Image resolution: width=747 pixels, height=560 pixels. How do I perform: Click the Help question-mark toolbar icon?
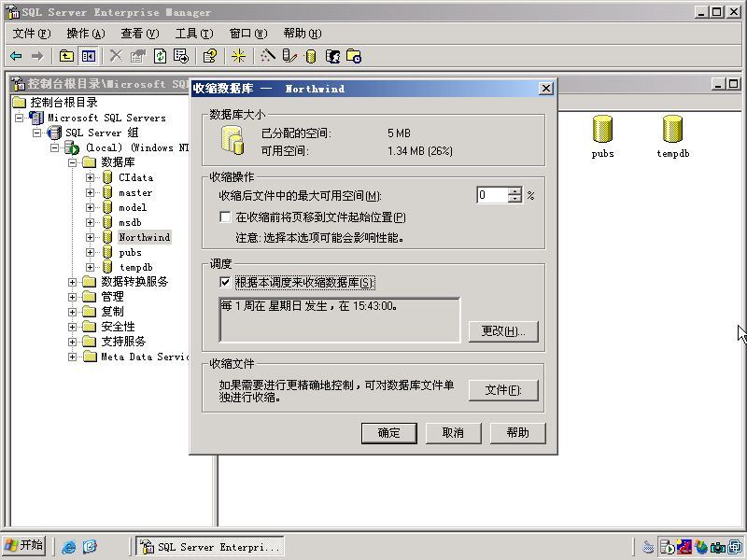click(209, 56)
